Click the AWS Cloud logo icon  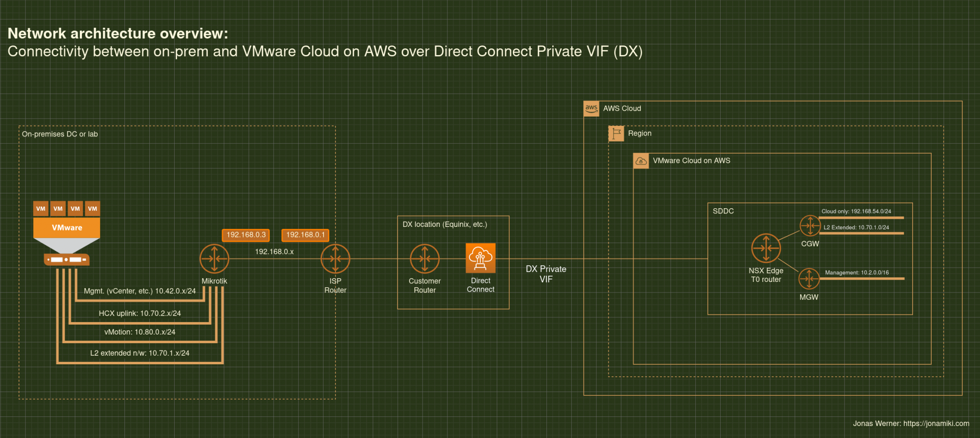tap(591, 109)
